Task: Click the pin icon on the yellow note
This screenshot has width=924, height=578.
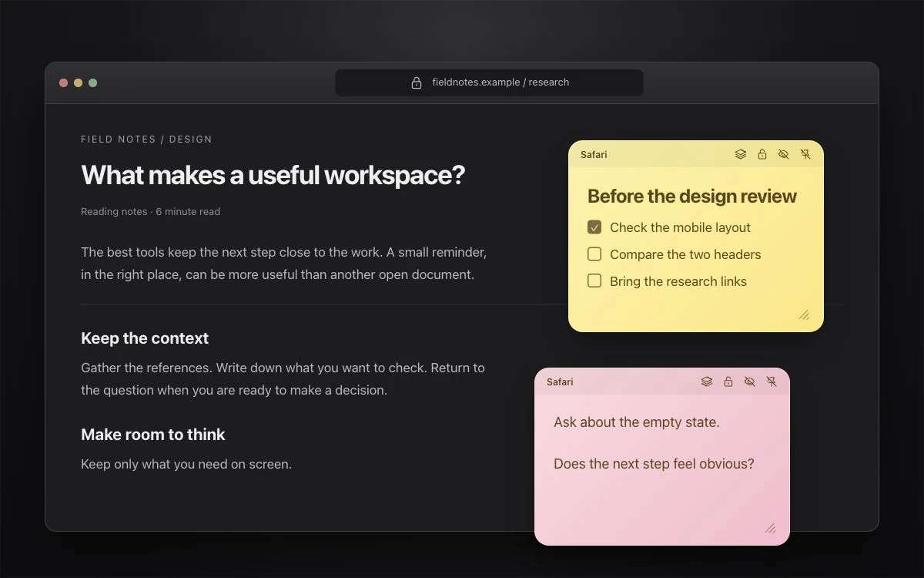Action: click(x=805, y=154)
